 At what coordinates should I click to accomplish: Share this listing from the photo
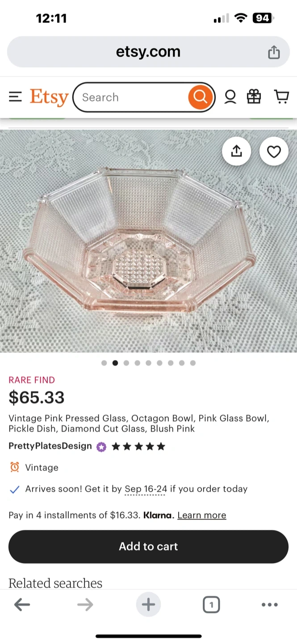pos(236,152)
